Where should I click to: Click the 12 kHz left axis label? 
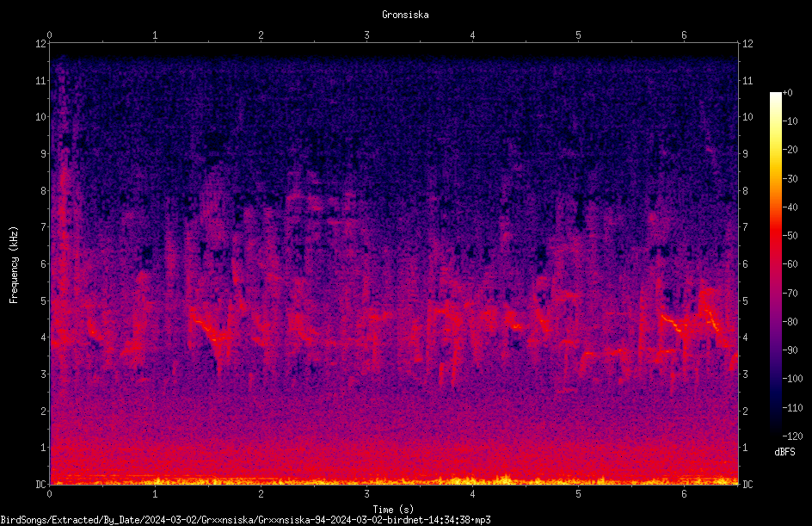click(41, 44)
